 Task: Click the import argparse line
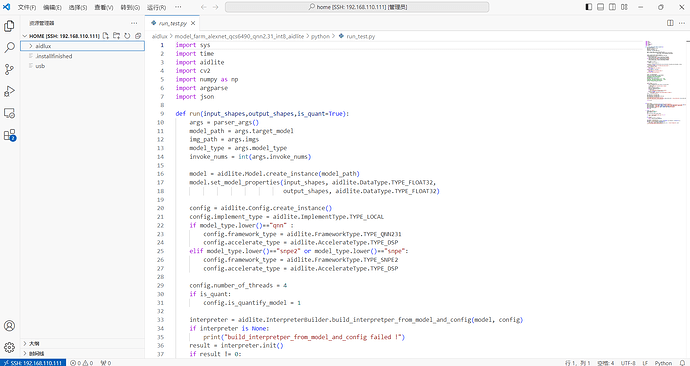(202, 88)
